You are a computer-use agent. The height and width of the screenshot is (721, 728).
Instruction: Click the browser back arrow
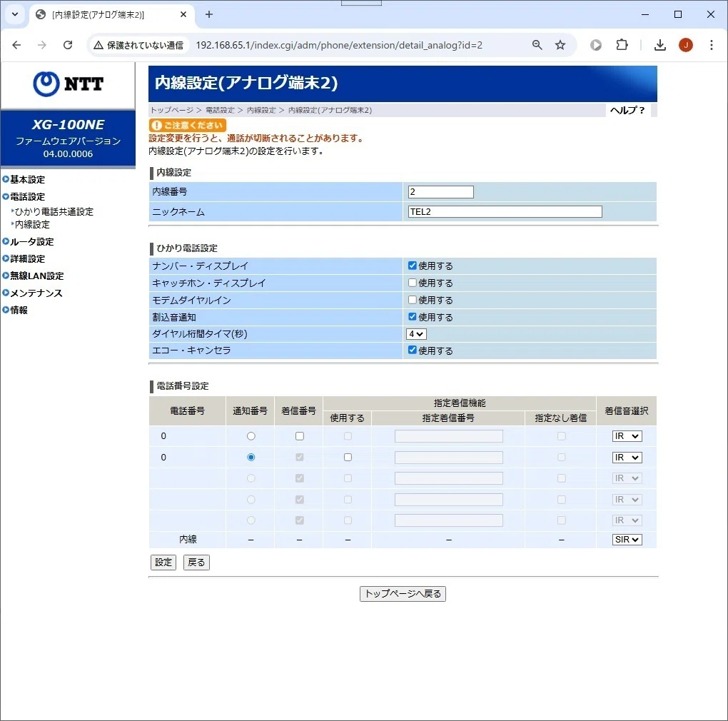tap(16, 45)
